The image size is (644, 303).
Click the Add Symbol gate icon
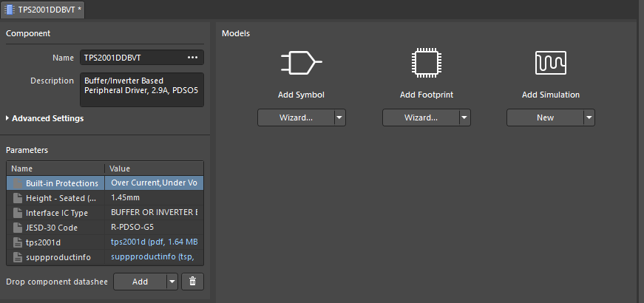pyautogui.click(x=301, y=63)
